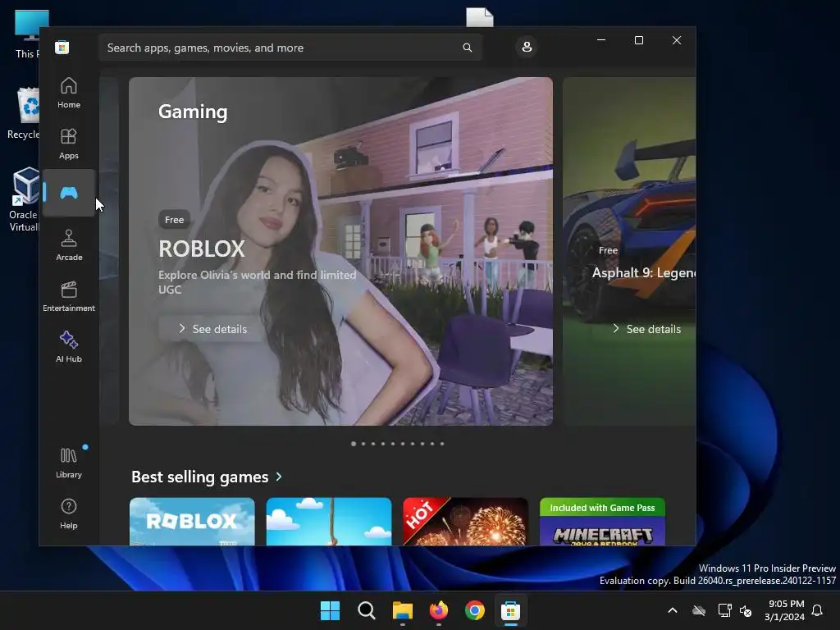The width and height of the screenshot is (840, 630).
Task: Select the last carousel page dot
Action: click(442, 444)
